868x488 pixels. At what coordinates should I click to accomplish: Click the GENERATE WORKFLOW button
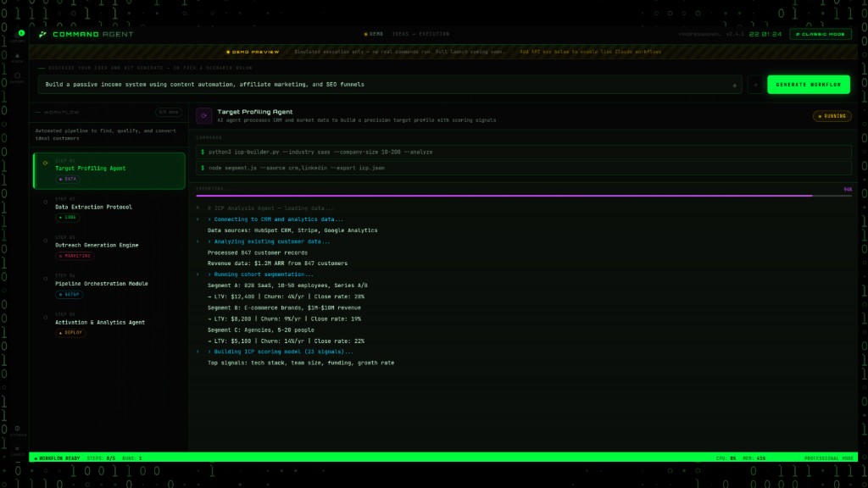tap(808, 84)
